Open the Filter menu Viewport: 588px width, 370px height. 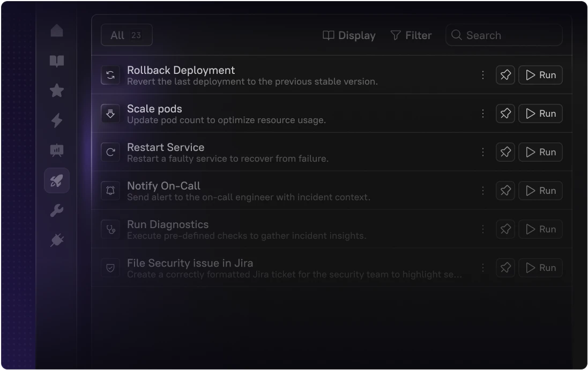click(411, 35)
